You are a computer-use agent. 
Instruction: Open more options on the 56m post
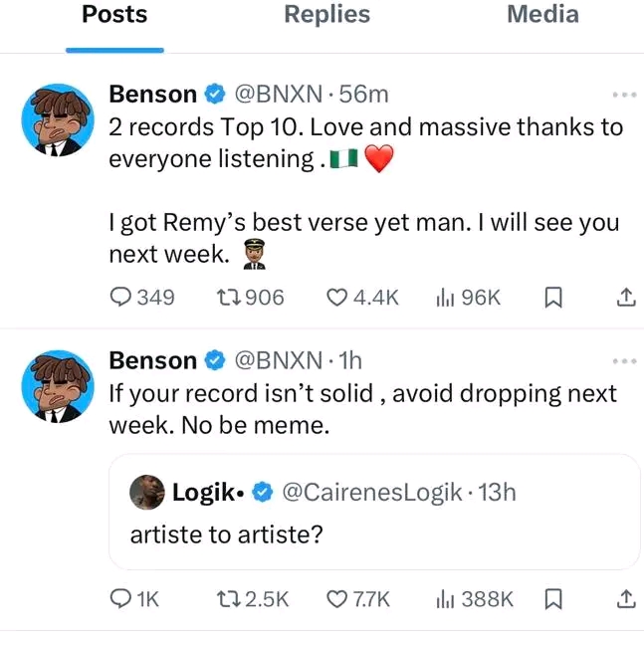pyautogui.click(x=624, y=96)
